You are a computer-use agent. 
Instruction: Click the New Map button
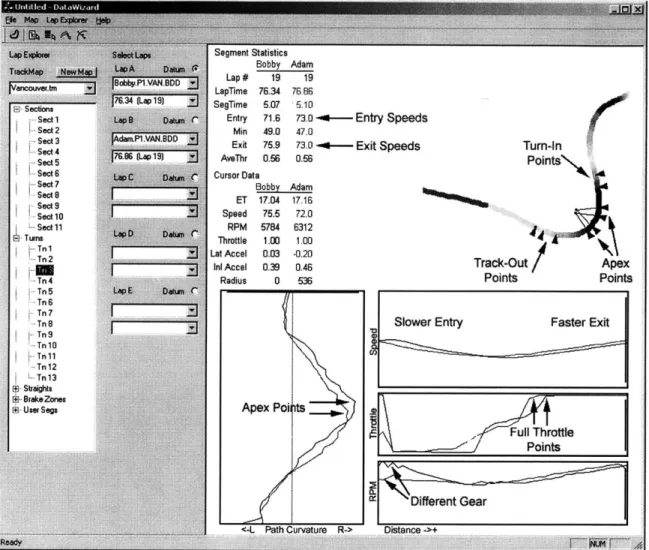pos(77,72)
